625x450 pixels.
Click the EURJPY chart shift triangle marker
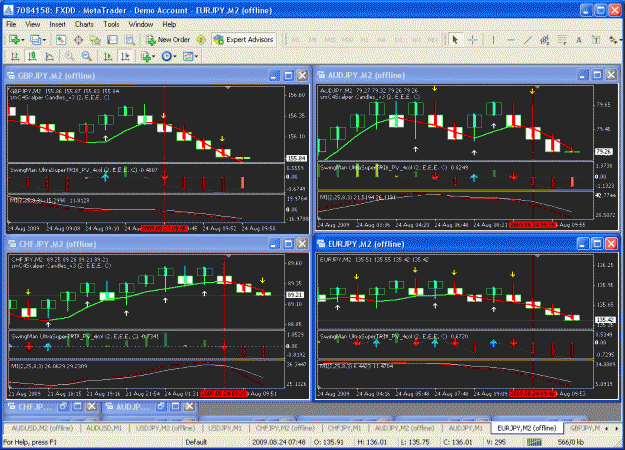coord(537,256)
